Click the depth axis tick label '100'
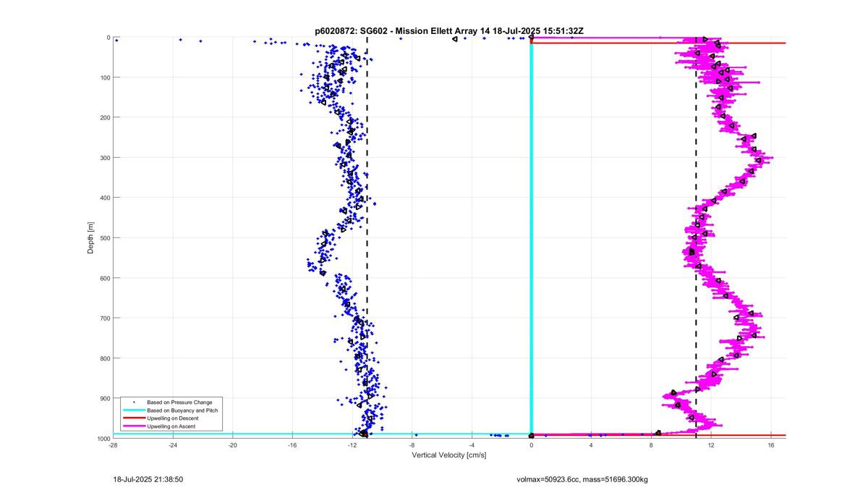 104,77
